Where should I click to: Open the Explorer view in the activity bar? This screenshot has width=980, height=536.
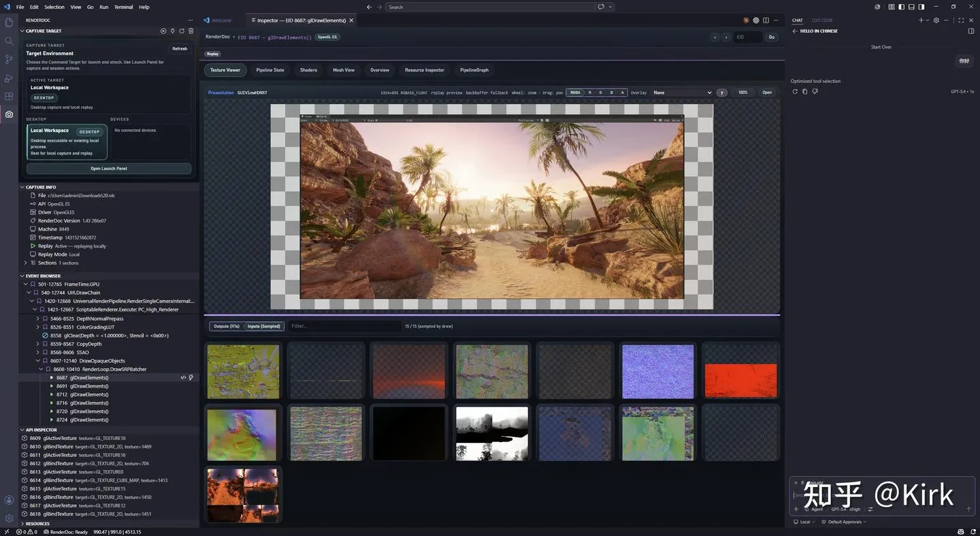(x=9, y=22)
